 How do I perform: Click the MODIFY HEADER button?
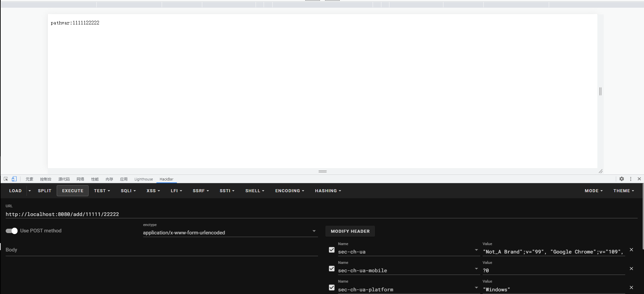[x=350, y=231]
